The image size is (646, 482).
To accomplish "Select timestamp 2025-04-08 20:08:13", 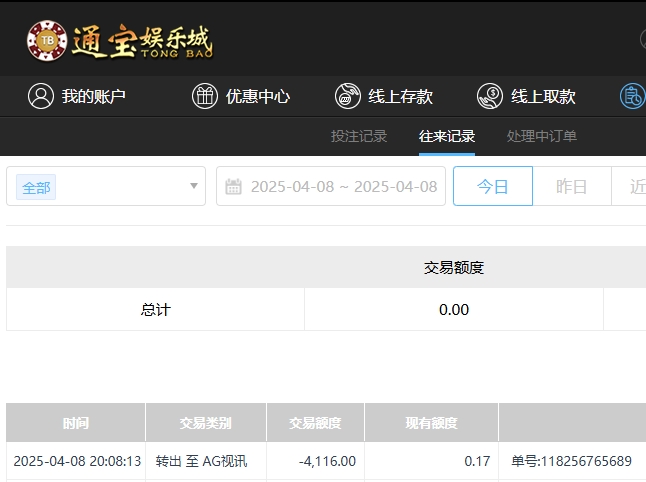I will (x=77, y=461).
